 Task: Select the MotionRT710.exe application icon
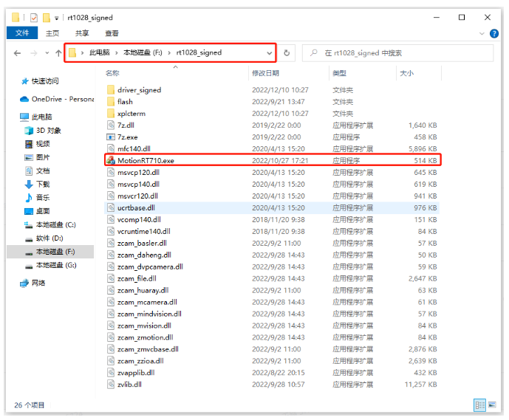(111, 160)
